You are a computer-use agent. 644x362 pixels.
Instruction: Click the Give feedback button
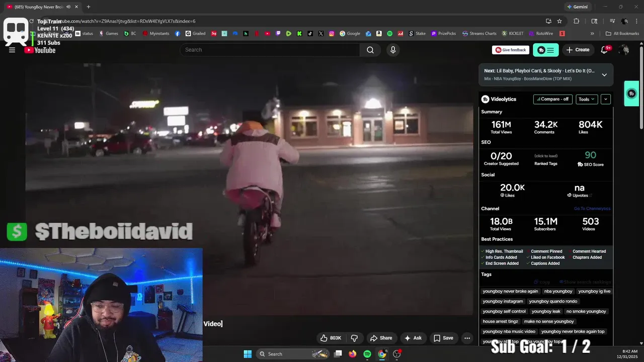click(x=511, y=50)
